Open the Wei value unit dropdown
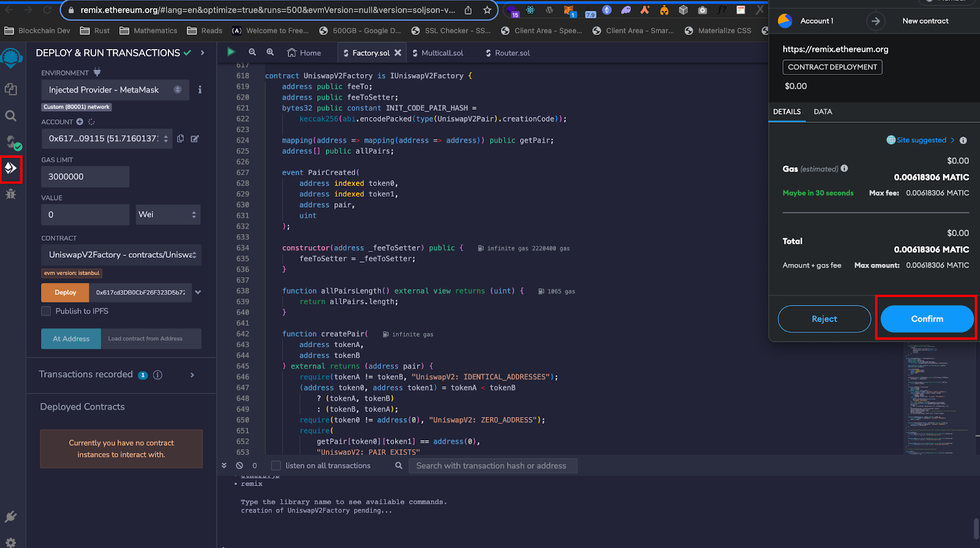980x548 pixels. tap(168, 214)
